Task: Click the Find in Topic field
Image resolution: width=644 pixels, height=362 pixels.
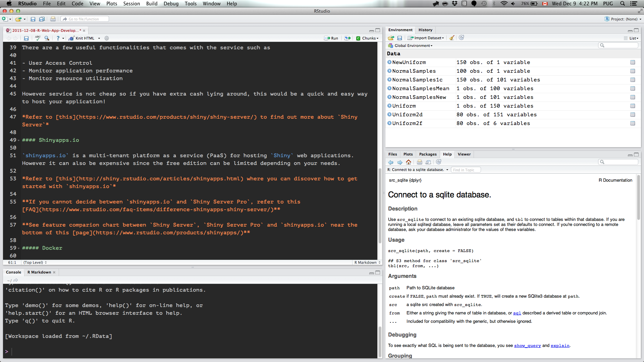Action: [466, 170]
